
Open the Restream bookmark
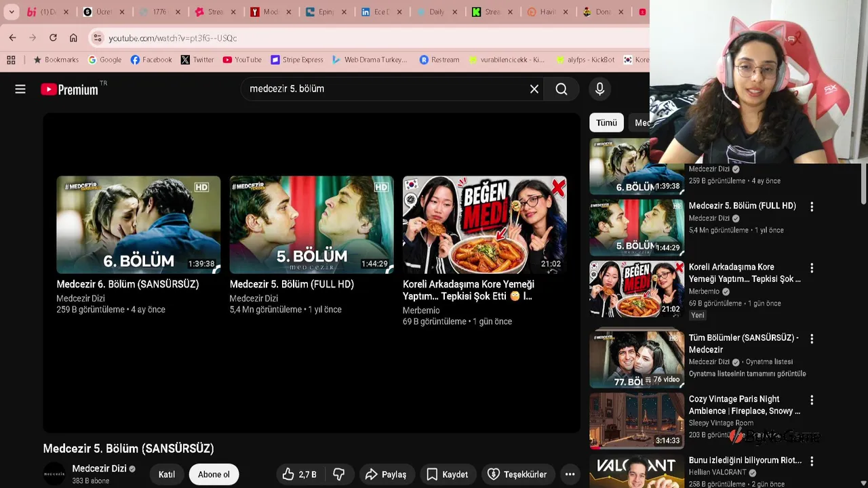(439, 60)
